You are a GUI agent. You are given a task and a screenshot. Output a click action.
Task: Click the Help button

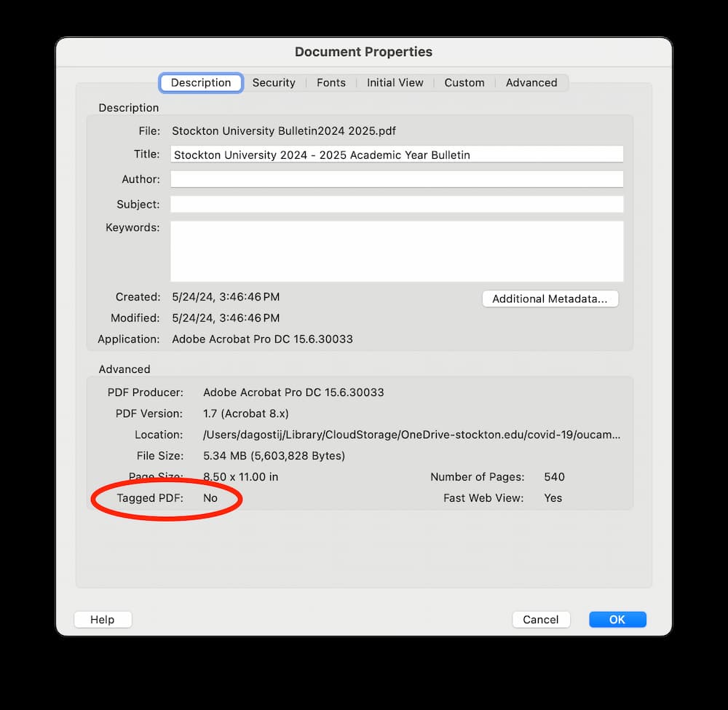pyautogui.click(x=103, y=620)
